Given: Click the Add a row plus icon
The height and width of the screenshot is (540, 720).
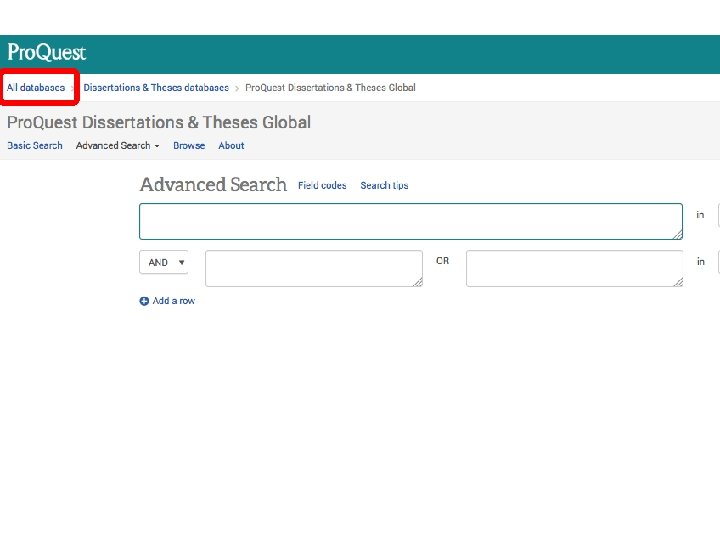Looking at the screenshot, I should point(144,301).
